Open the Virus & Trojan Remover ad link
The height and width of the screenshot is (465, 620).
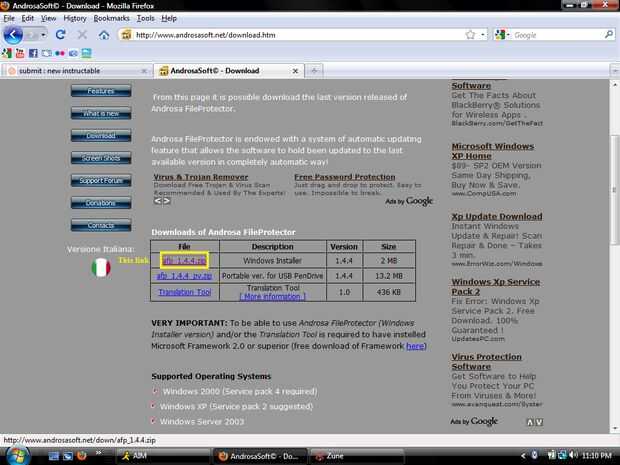click(x=200, y=177)
